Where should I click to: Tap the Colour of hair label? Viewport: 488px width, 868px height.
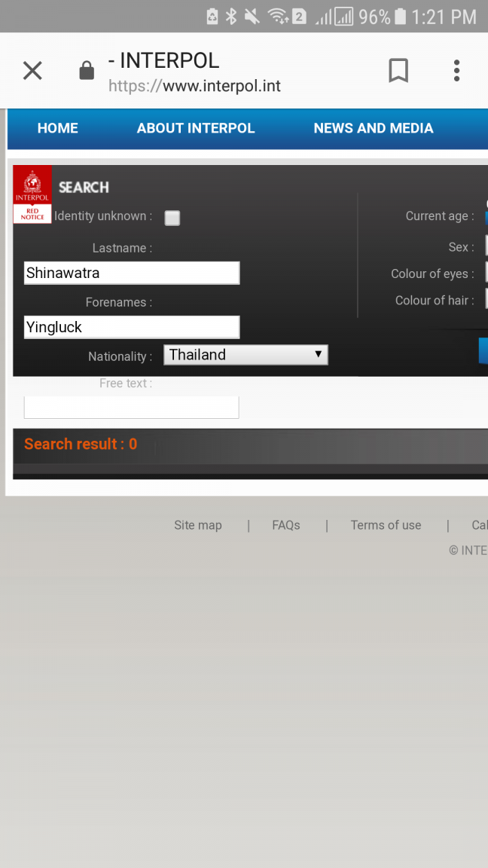[x=435, y=301]
